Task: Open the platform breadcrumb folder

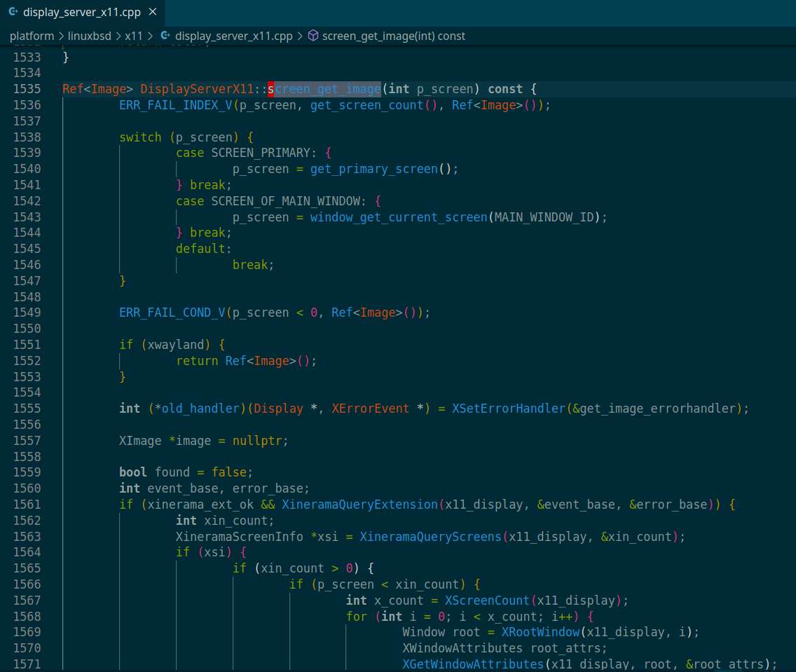Action: point(32,36)
